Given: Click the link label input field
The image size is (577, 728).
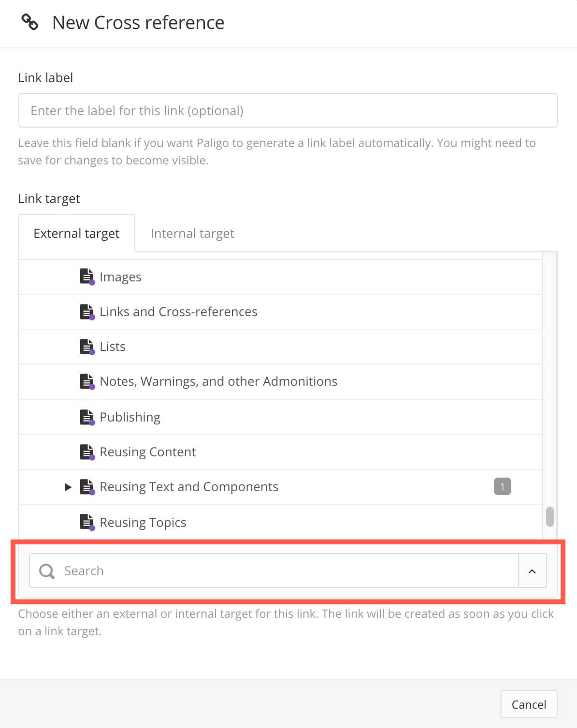Looking at the screenshot, I should point(288,110).
